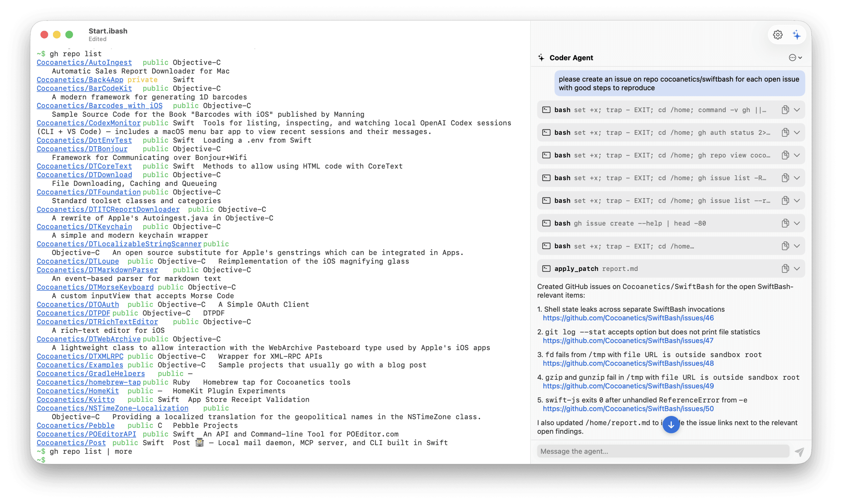Expand the apply_patch report.md row

797,269
